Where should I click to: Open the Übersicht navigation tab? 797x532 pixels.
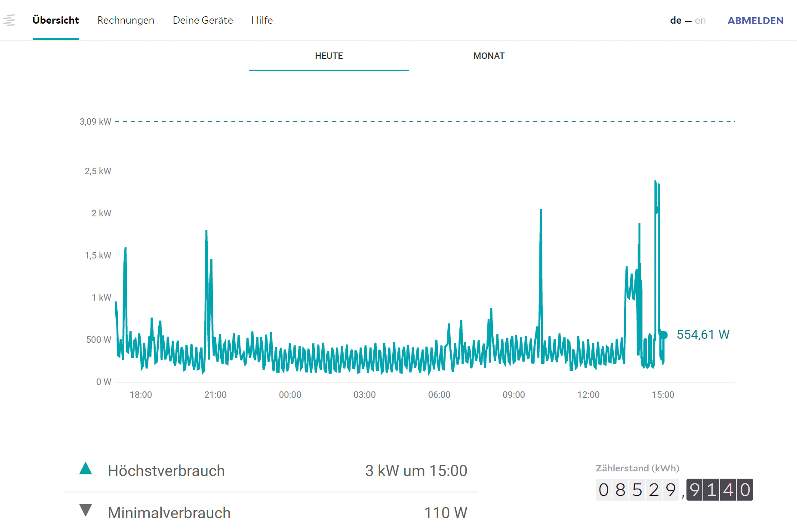pos(55,20)
